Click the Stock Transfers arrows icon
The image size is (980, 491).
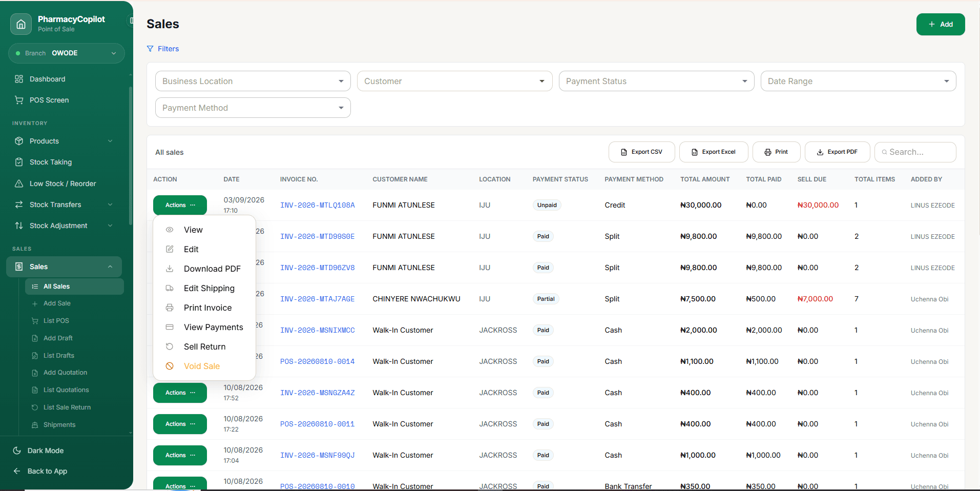19,204
